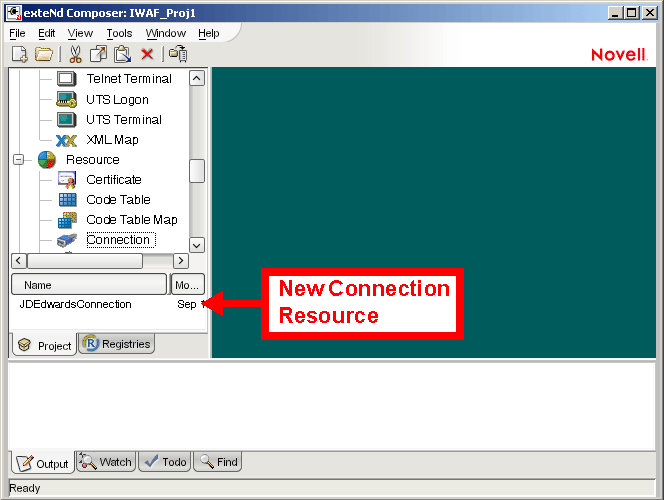
Task: Open the Window menu
Action: coord(166,33)
